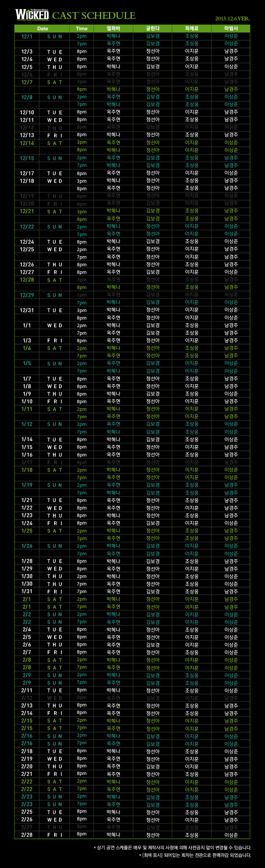The image size is (265, 868).
Task: Click TUE in the 12/3 row
Action: click(x=55, y=52)
